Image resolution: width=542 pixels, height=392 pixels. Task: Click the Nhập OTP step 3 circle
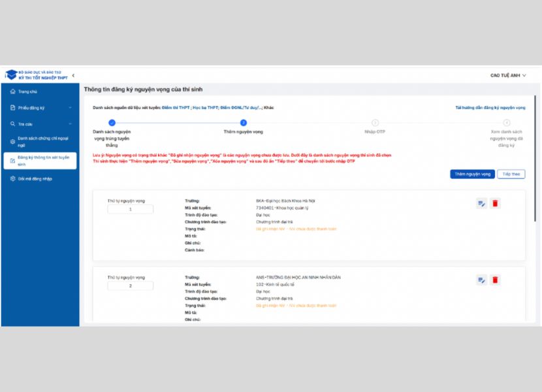[375, 122]
